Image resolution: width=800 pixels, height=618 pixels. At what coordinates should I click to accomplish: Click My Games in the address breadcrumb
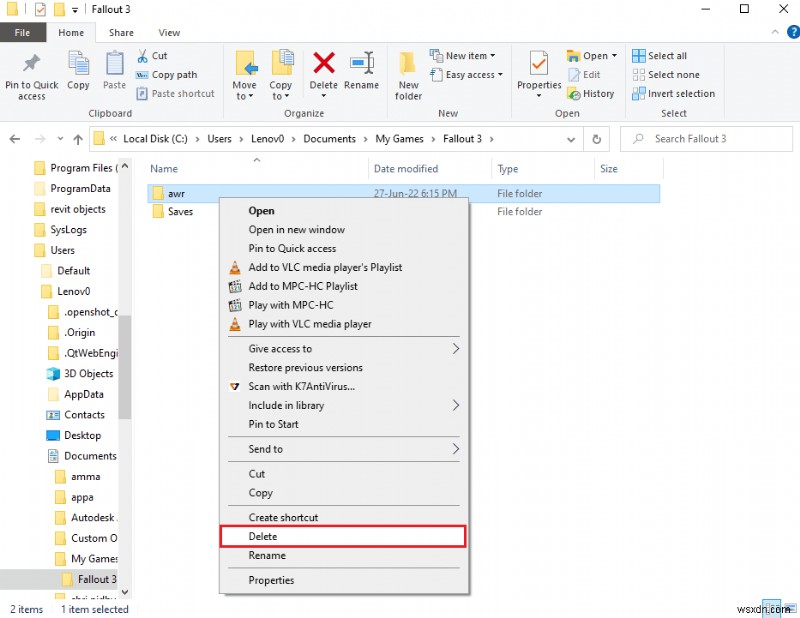pyautogui.click(x=399, y=139)
